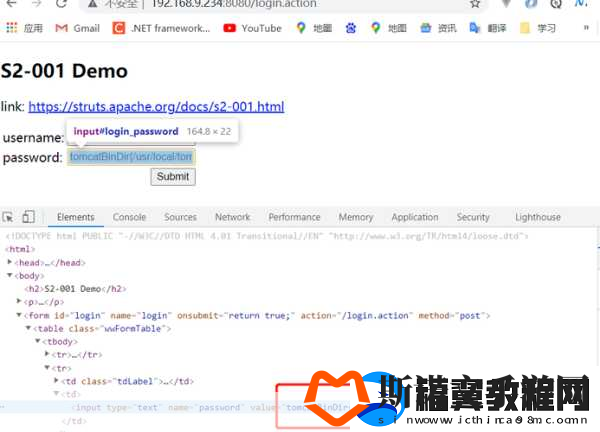The height and width of the screenshot is (432, 600).
Task: Open the Baidu paw bookmark icon
Action: pos(351,28)
